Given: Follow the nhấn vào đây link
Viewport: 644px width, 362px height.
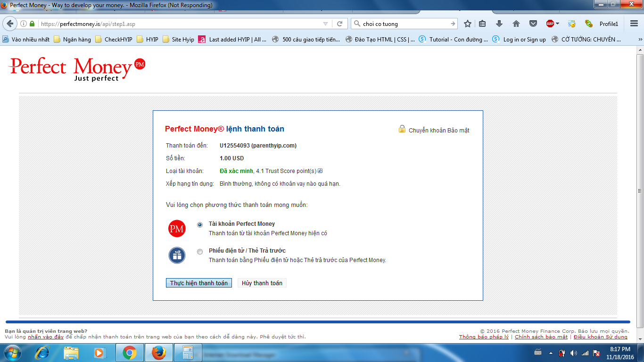Looking at the screenshot, I should click(46, 337).
